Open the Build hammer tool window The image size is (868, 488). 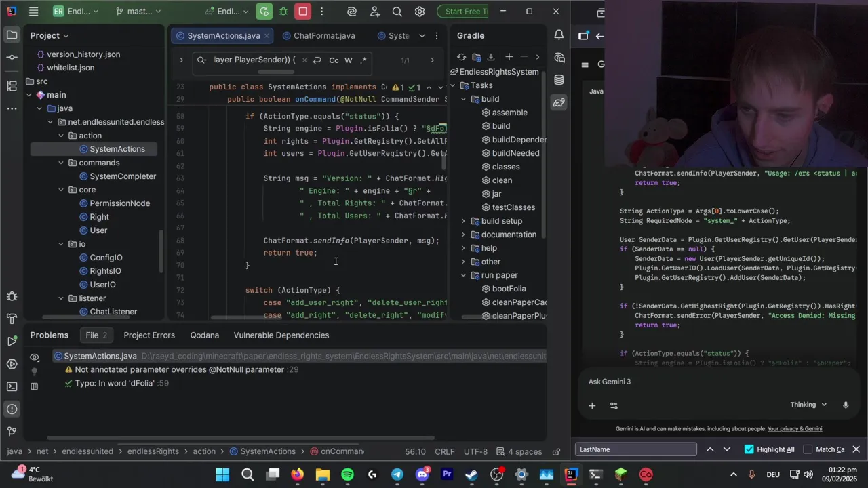tap(12, 319)
